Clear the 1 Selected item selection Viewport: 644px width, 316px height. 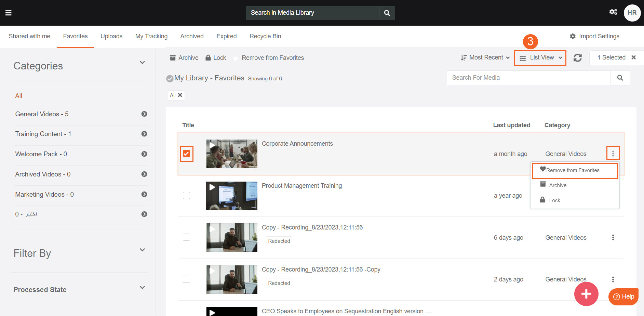click(x=633, y=57)
